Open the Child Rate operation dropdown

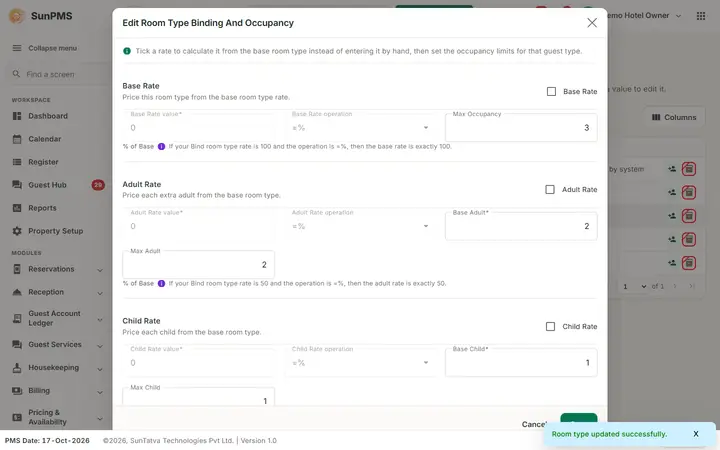(360, 363)
